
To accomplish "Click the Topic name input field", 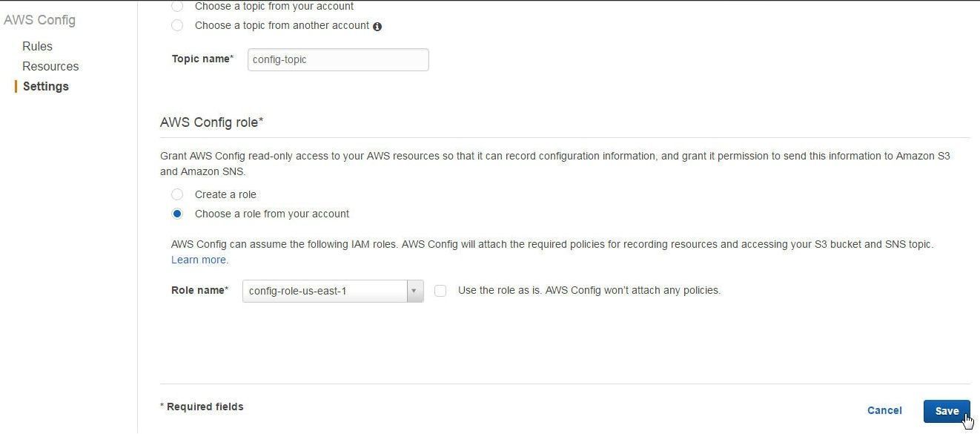I will pos(338,59).
